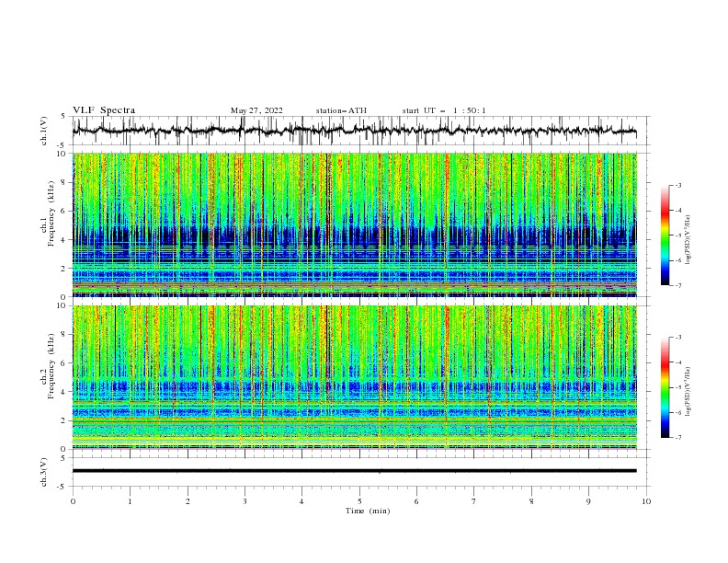Click the "8" kHz tick on ch.1 frequency axis
Image resolution: width=728 pixels, height=563 pixels.
click(64, 182)
